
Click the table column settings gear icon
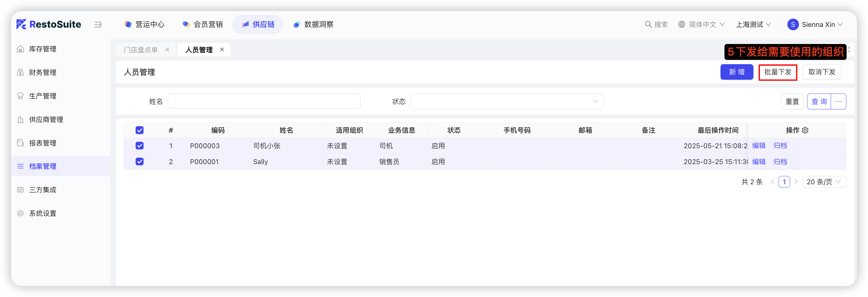[x=805, y=130]
